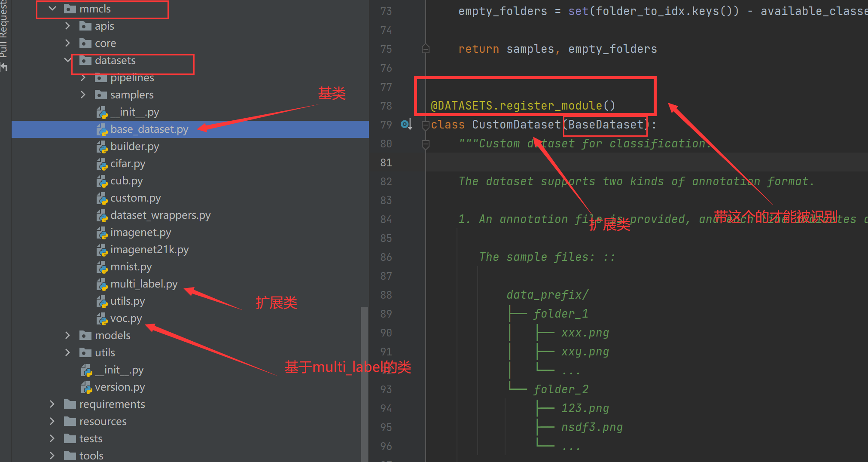
Task: Click 'The sample files: ::' text
Action: 547,257
